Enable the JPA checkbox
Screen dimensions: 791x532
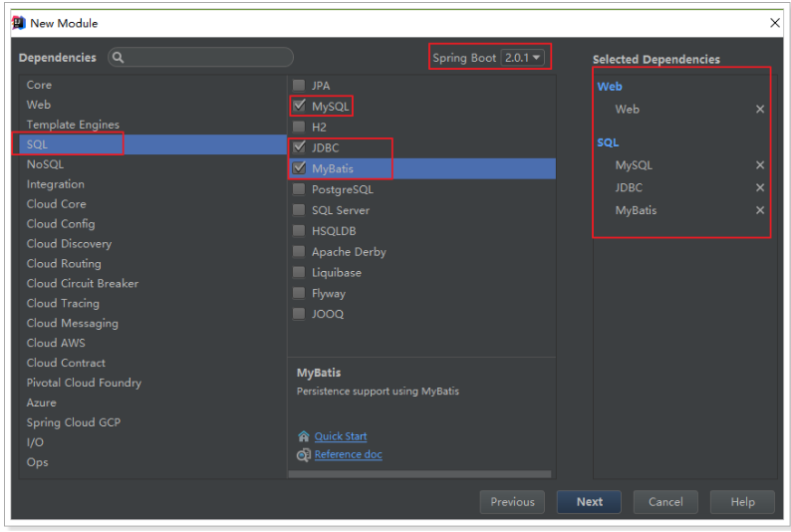pos(299,86)
